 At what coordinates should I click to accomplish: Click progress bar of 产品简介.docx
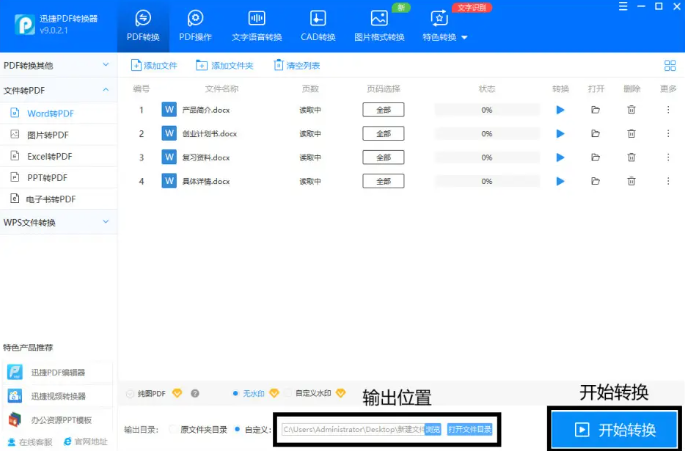pos(487,110)
